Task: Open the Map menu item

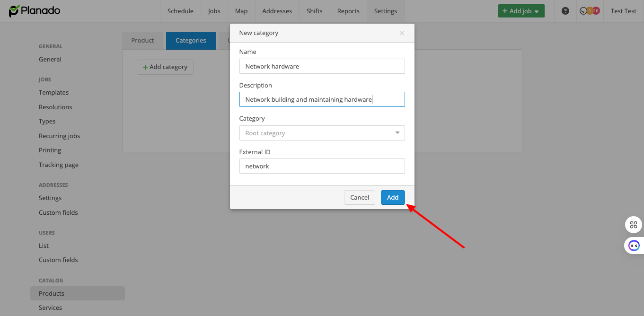Action: 241,11
